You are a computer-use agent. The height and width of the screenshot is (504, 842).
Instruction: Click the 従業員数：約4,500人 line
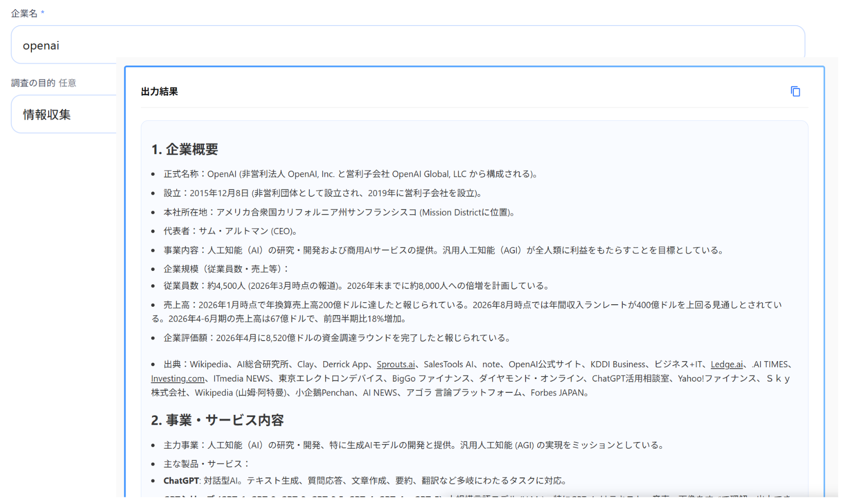[x=357, y=286]
